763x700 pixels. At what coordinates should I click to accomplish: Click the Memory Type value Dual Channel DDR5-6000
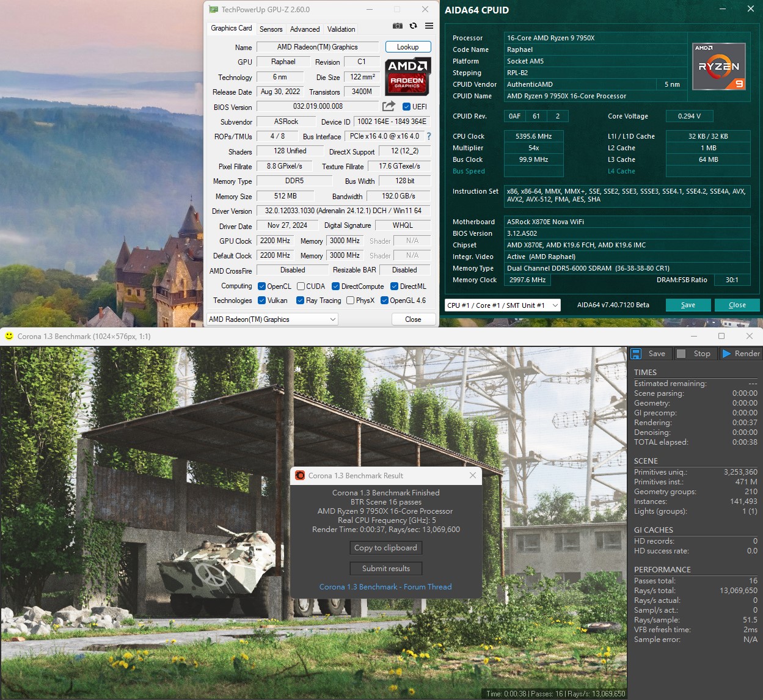(627, 268)
